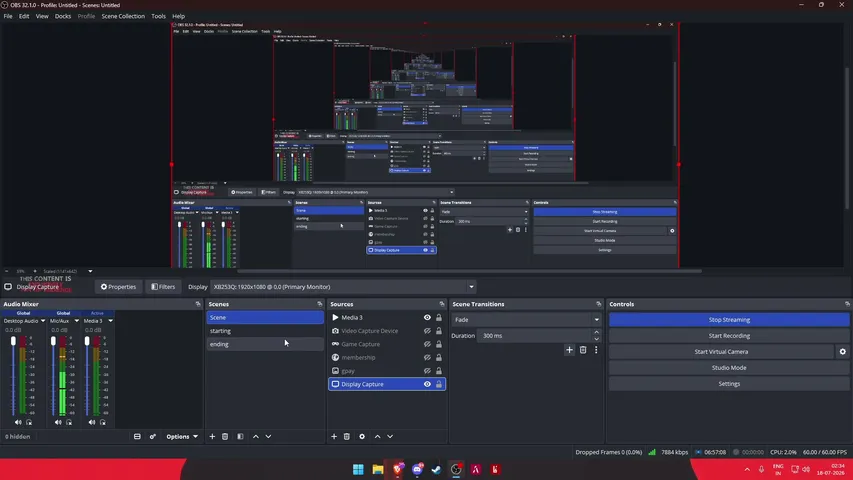Remove the configurable transition
This screenshot has width=853, height=480.
click(x=583, y=350)
